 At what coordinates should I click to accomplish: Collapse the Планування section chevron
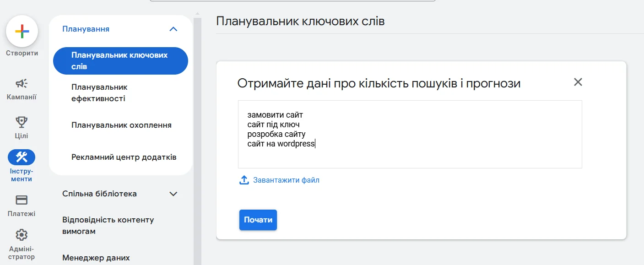173,28
